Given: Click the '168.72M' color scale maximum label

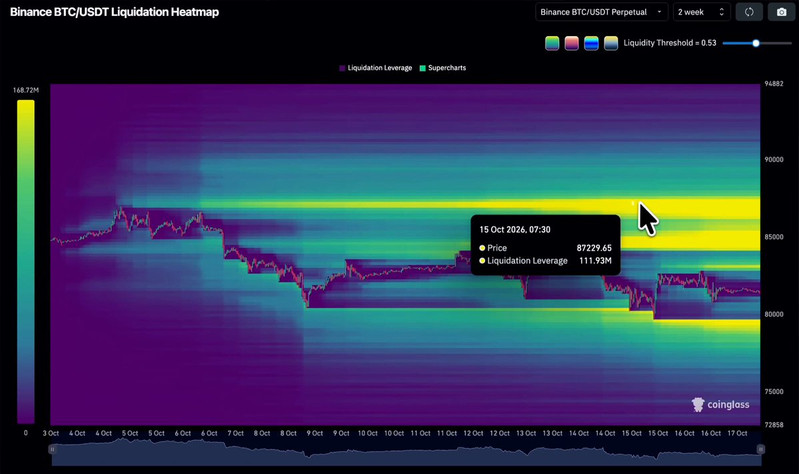Looking at the screenshot, I should click(x=26, y=90).
